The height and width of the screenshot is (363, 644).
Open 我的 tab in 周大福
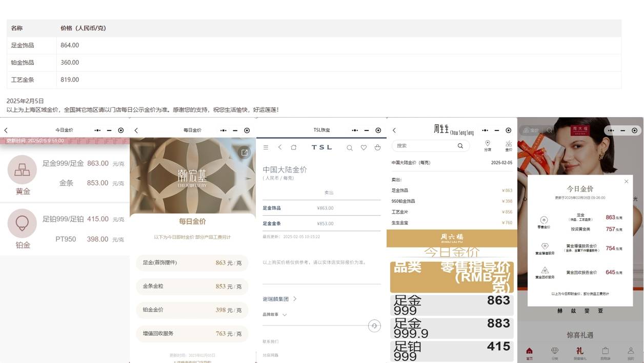[631, 353]
